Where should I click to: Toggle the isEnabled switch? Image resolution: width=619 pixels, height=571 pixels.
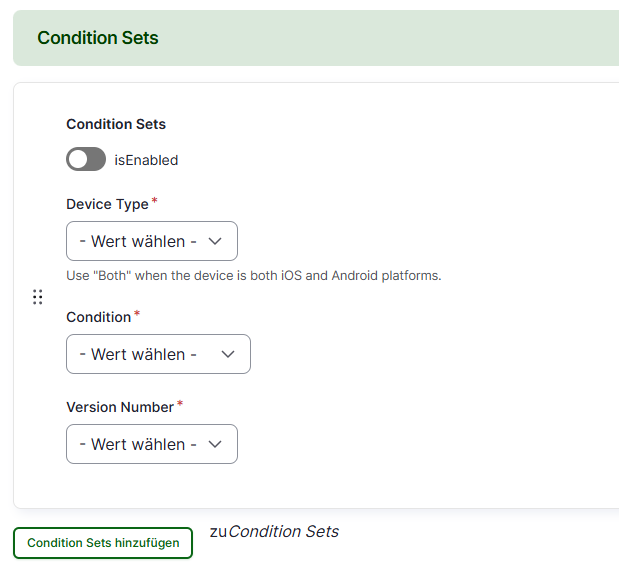pyautogui.click(x=86, y=160)
